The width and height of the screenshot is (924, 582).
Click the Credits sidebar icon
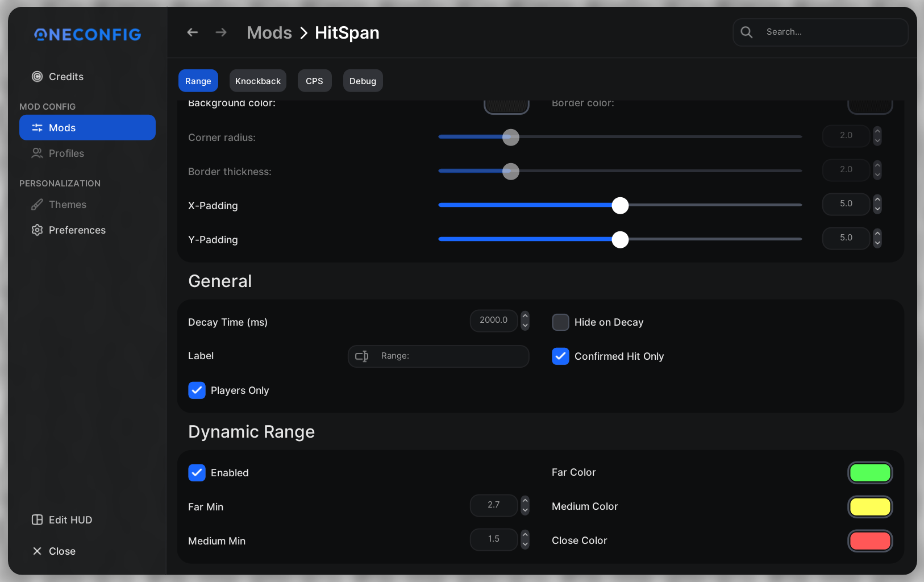pos(37,77)
